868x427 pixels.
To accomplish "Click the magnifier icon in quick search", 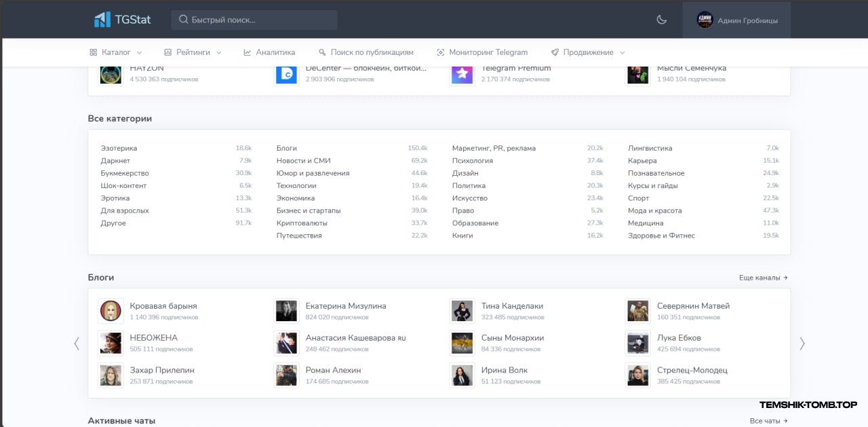I will pos(183,20).
